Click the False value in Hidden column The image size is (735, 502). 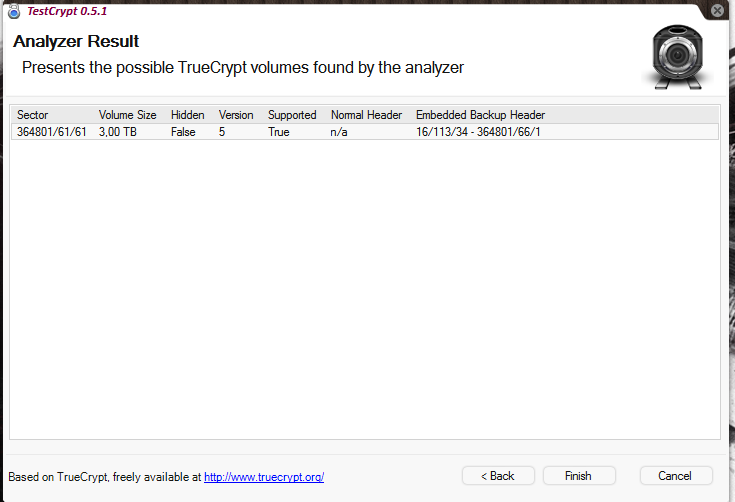pos(183,132)
